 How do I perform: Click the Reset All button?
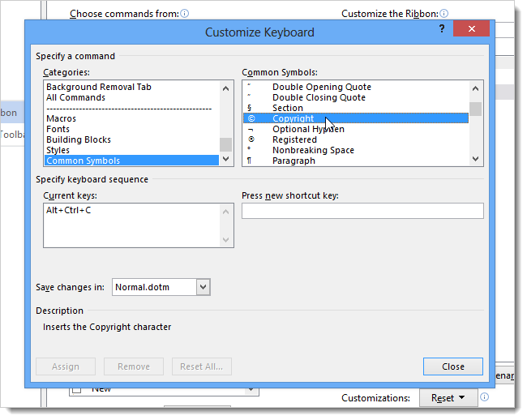tap(202, 366)
